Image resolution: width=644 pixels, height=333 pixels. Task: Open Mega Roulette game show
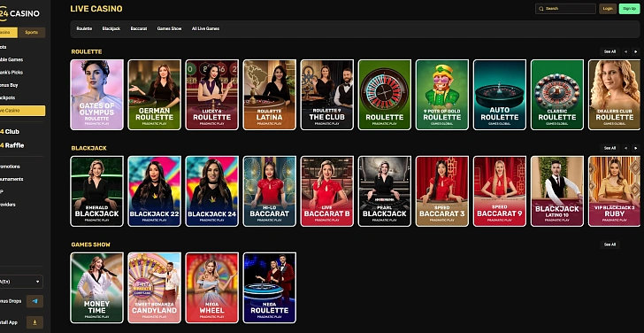pyautogui.click(x=270, y=288)
